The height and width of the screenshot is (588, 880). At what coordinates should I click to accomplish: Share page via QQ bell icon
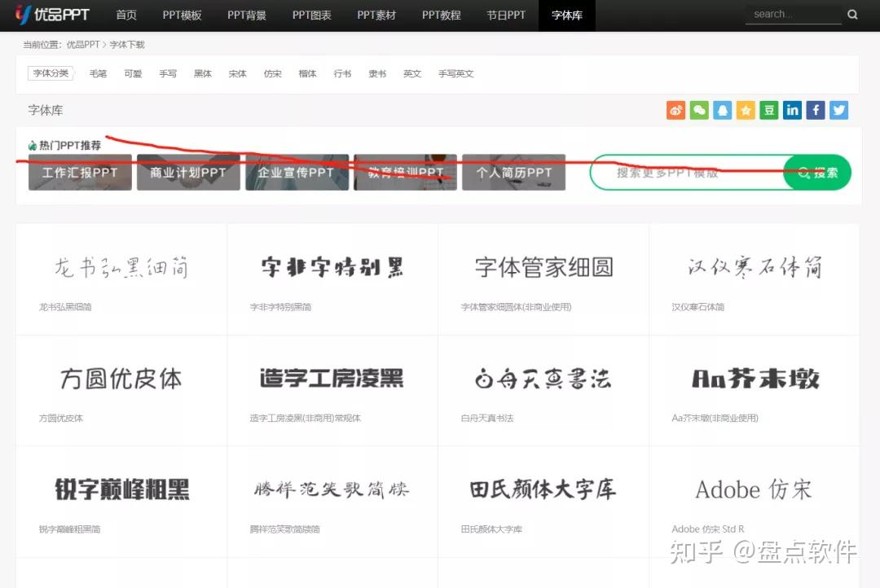pyautogui.click(x=722, y=110)
